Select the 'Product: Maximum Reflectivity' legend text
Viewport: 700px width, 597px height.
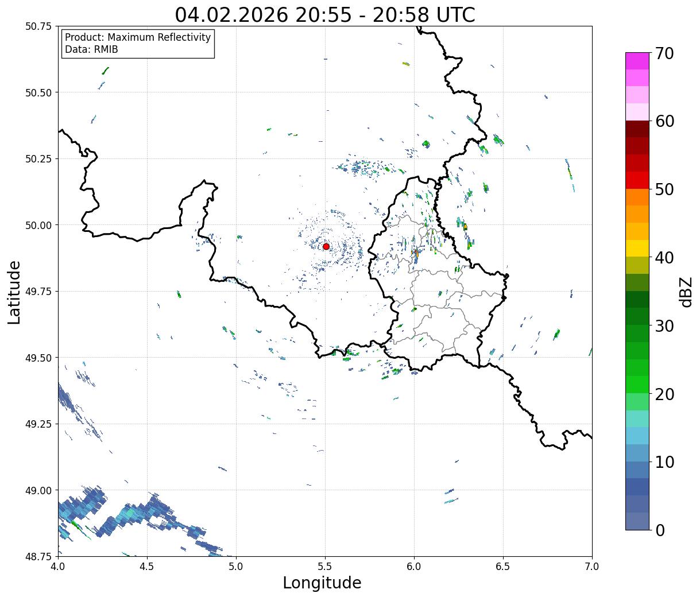(x=138, y=37)
